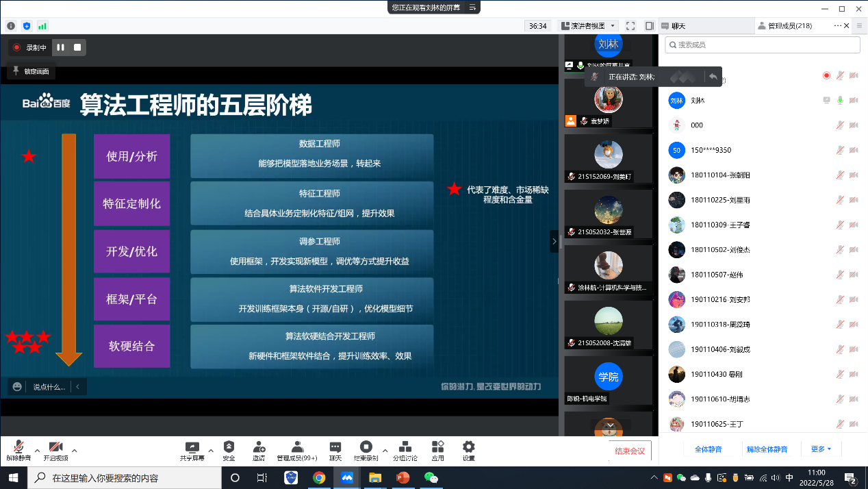Expand the arrow next to 共享屏幕
This screenshot has height=489, width=868.
(211, 451)
